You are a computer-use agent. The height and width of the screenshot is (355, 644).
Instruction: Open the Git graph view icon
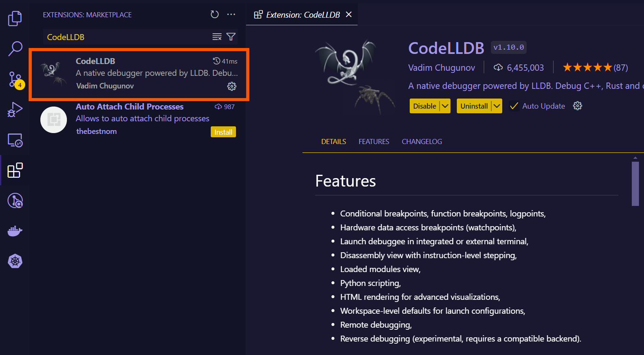pyautogui.click(x=15, y=201)
